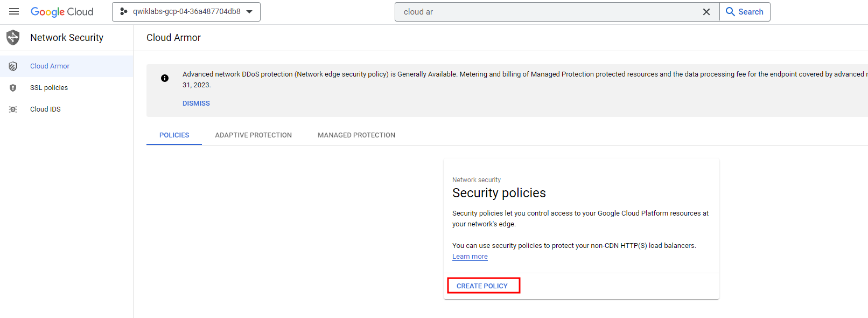Switch to the Adaptive Protection tab
The width and height of the screenshot is (868, 318).
pyautogui.click(x=254, y=135)
